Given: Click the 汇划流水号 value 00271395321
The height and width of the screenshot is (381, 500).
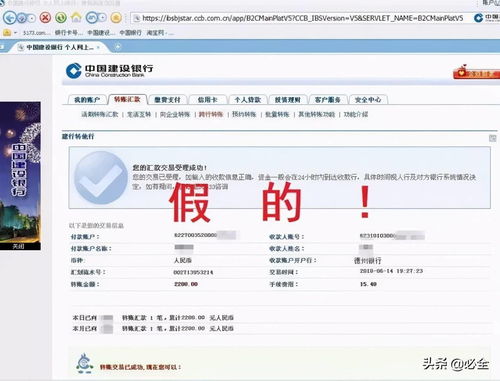Looking at the screenshot, I should click(x=193, y=272).
